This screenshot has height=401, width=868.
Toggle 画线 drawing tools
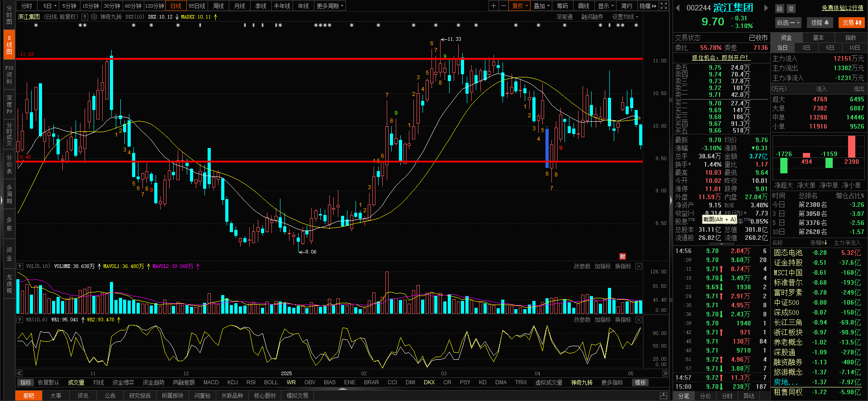tap(583, 6)
